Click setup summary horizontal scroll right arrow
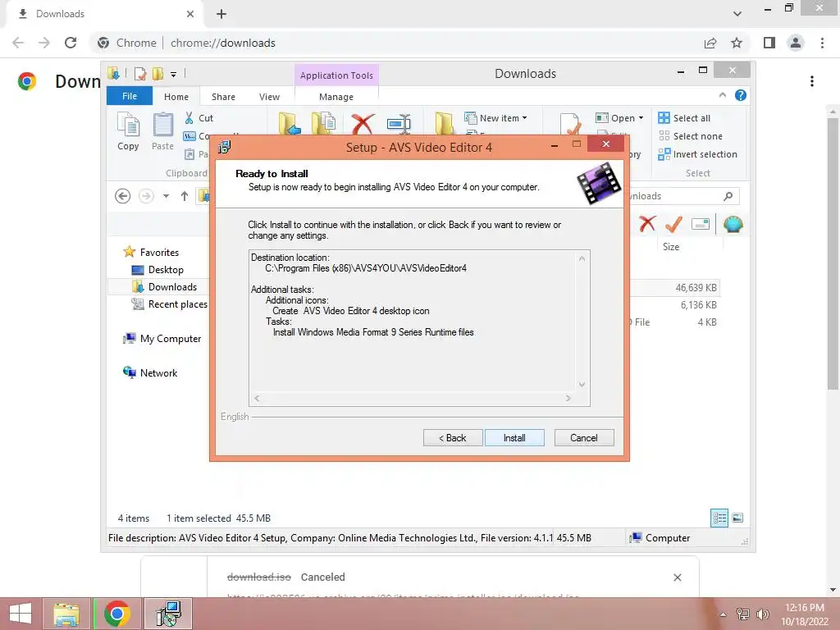 pyautogui.click(x=568, y=398)
